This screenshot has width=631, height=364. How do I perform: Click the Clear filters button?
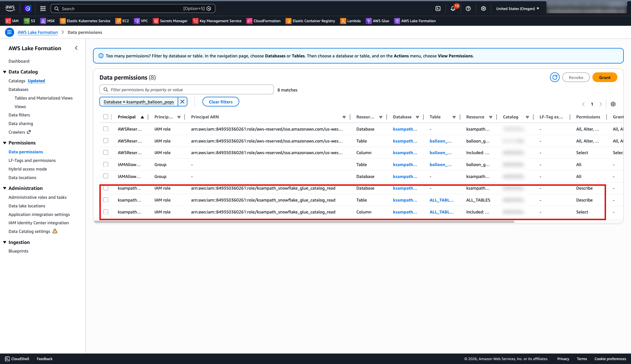tap(221, 102)
